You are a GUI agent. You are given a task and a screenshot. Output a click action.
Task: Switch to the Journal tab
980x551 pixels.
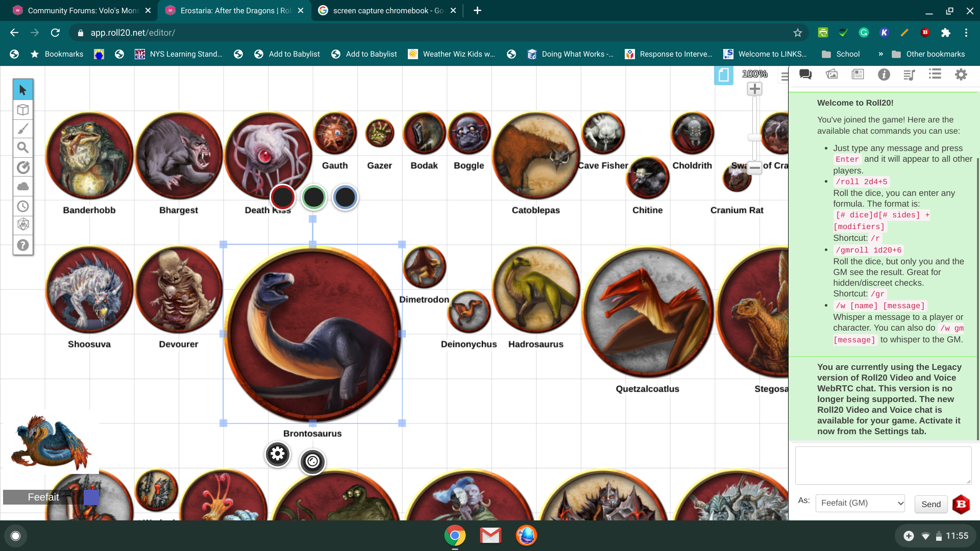857,74
